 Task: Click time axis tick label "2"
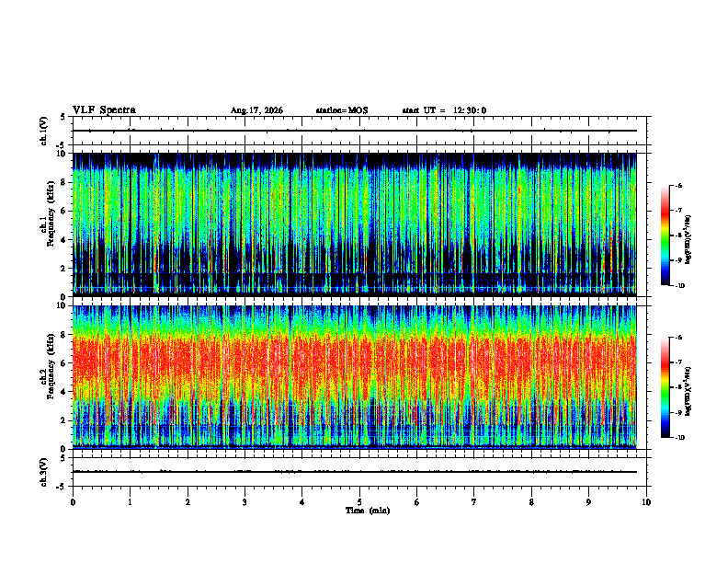click(188, 502)
